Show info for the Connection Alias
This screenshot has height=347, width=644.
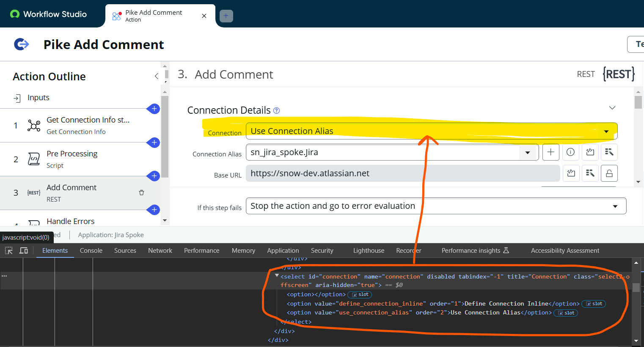point(570,152)
